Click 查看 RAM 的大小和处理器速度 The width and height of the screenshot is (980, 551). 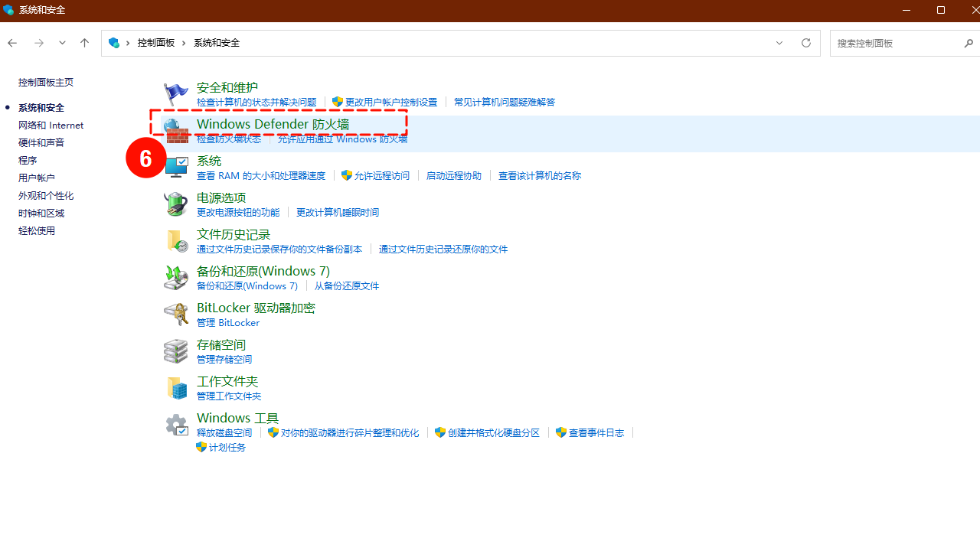tap(261, 175)
